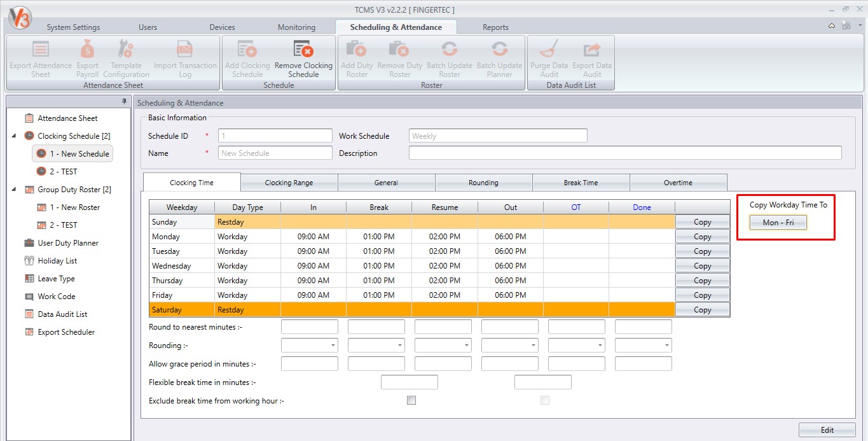The width and height of the screenshot is (868, 441).
Task: Click Copy button in Wednesday row
Action: tap(703, 266)
